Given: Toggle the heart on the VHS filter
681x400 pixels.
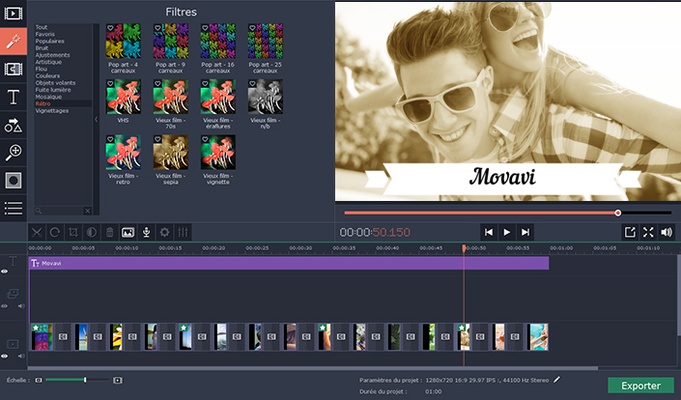Looking at the screenshot, I should [110, 83].
